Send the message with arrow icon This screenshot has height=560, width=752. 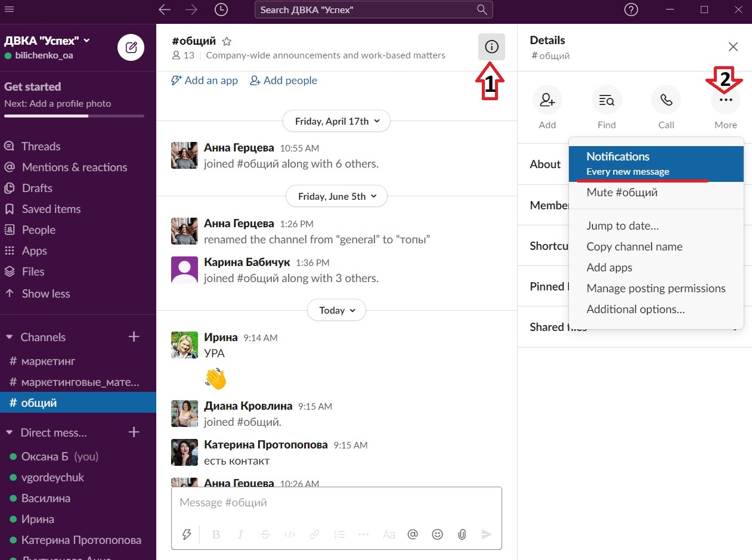(487, 534)
